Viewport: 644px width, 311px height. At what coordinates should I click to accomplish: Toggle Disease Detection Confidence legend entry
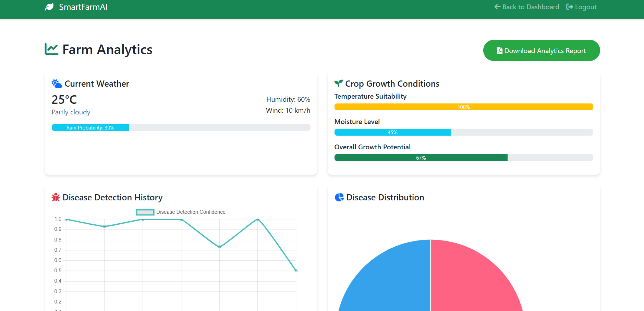tap(181, 212)
